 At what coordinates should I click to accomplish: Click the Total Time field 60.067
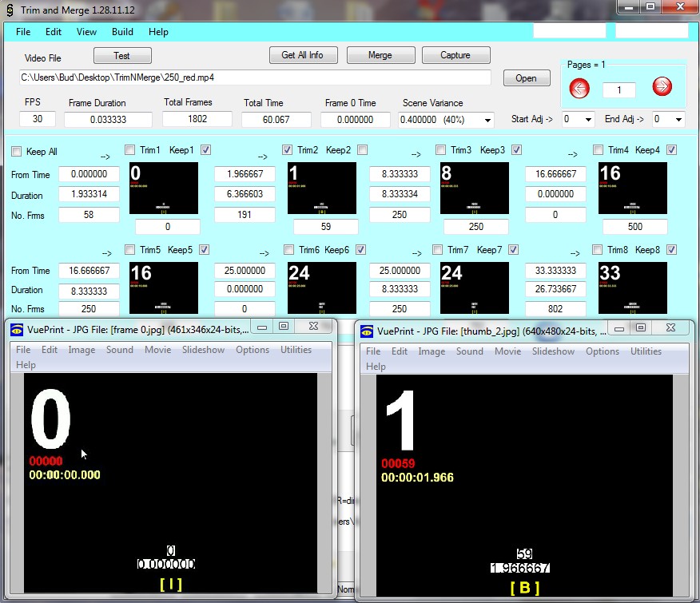coord(276,120)
